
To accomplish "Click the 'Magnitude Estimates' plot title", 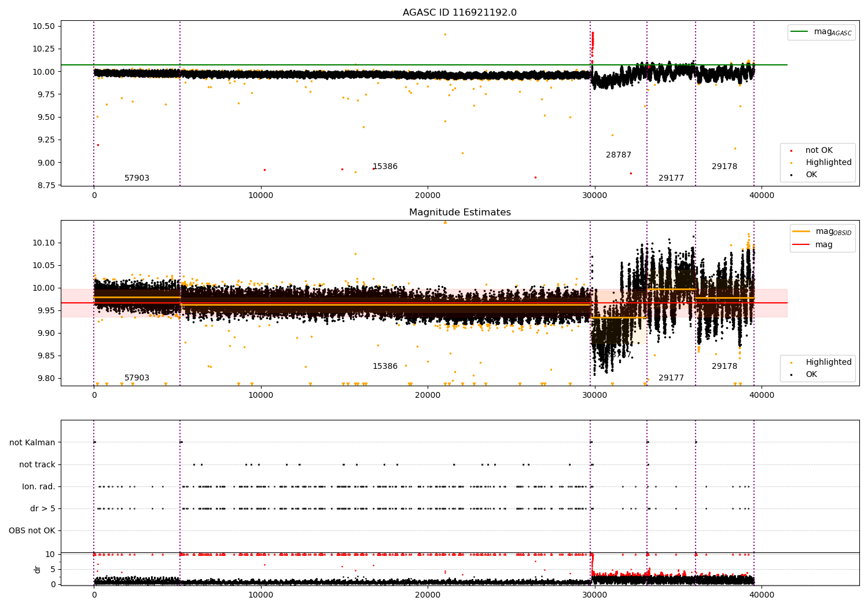I will coord(459,213).
